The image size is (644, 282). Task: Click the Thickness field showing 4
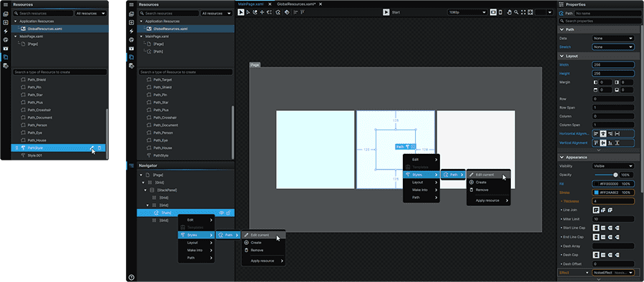[x=613, y=201]
